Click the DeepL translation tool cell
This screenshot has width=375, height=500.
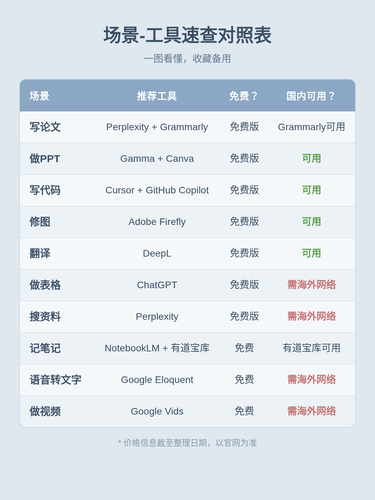click(x=157, y=253)
